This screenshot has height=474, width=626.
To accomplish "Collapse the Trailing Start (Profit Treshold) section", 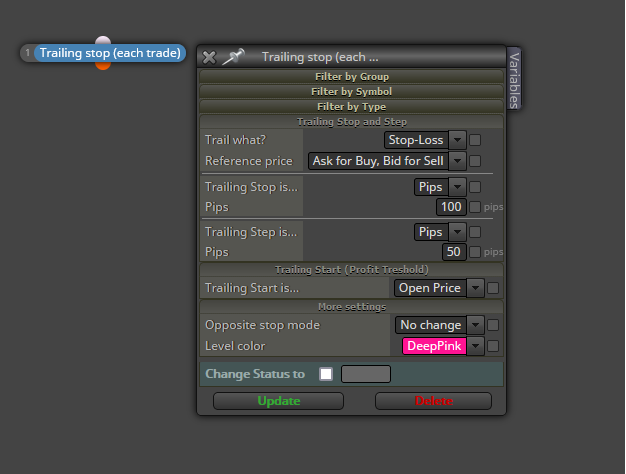I will coord(352,270).
